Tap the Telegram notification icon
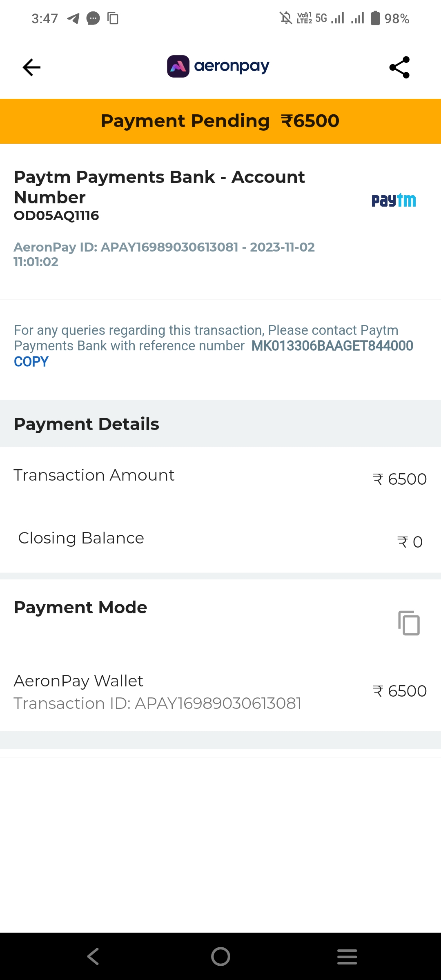441x980 pixels. [73, 18]
